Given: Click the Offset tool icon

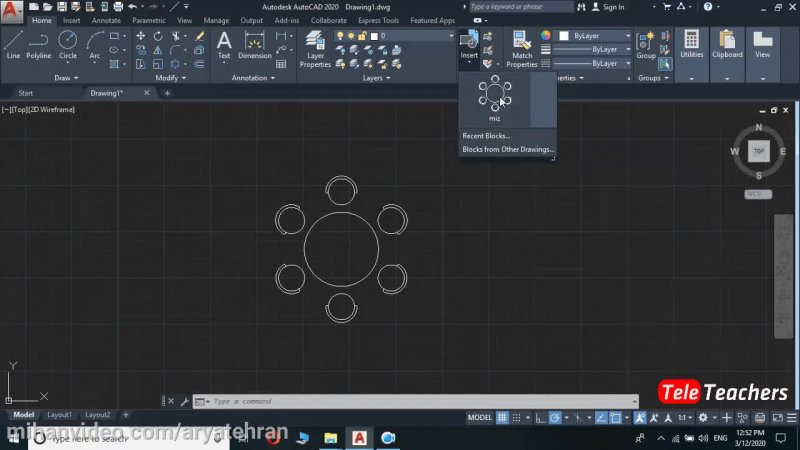Looking at the screenshot, I should pos(199,64).
